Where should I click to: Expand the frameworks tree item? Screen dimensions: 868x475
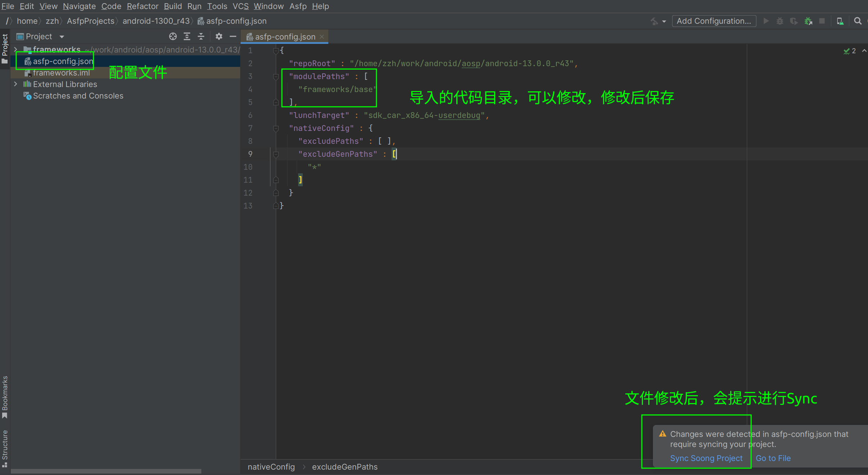pos(15,49)
